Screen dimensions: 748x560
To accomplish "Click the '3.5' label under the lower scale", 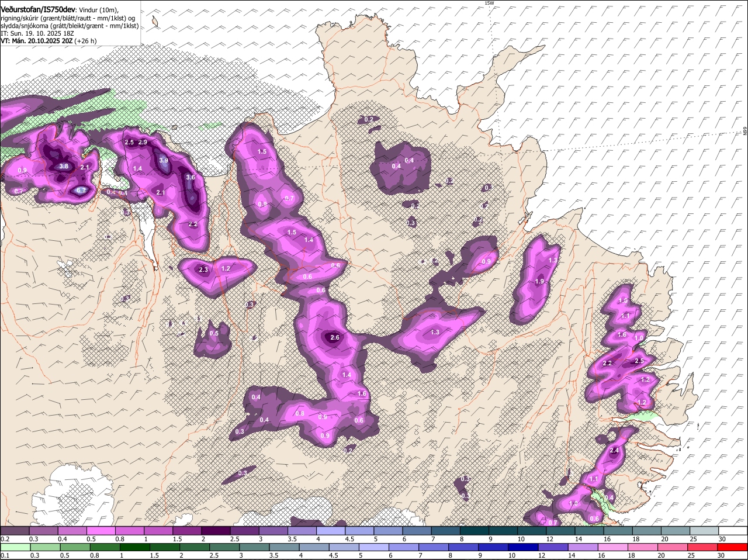I will [273, 555].
